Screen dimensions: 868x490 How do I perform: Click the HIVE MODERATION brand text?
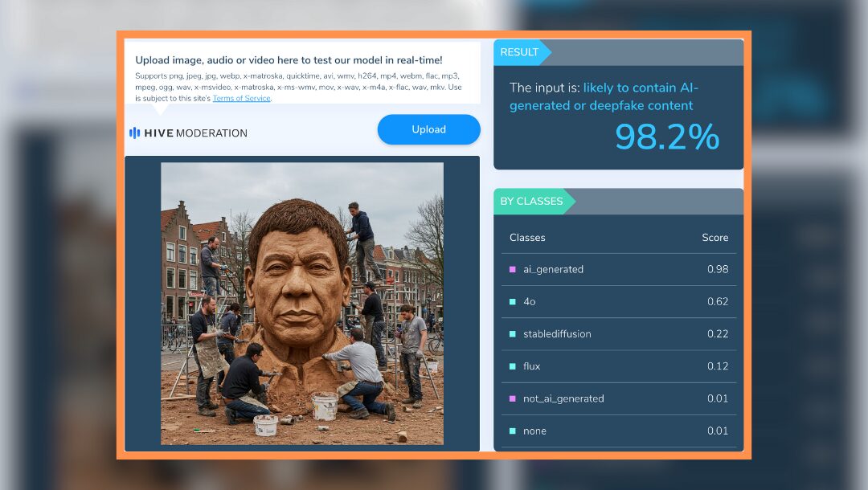[195, 133]
